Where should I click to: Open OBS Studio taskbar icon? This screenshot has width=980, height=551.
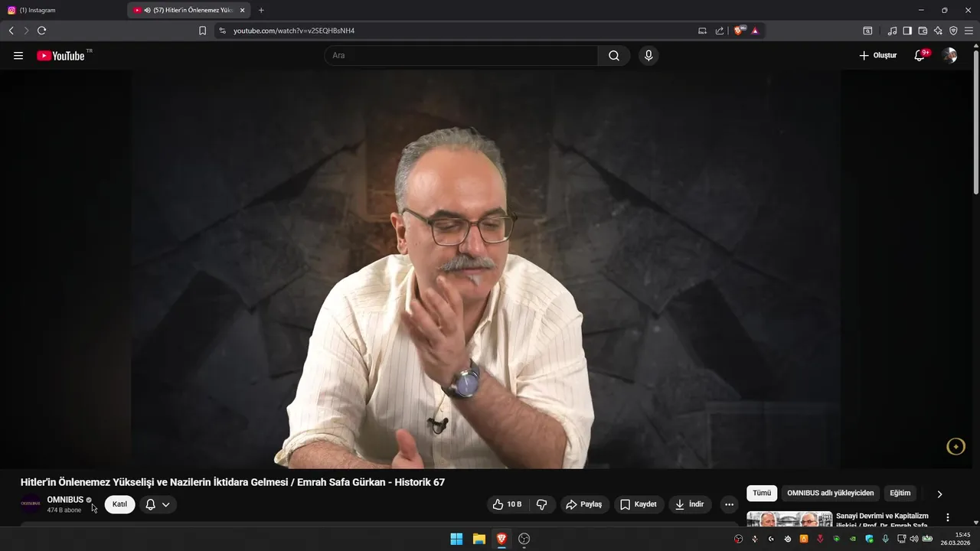pos(524,539)
